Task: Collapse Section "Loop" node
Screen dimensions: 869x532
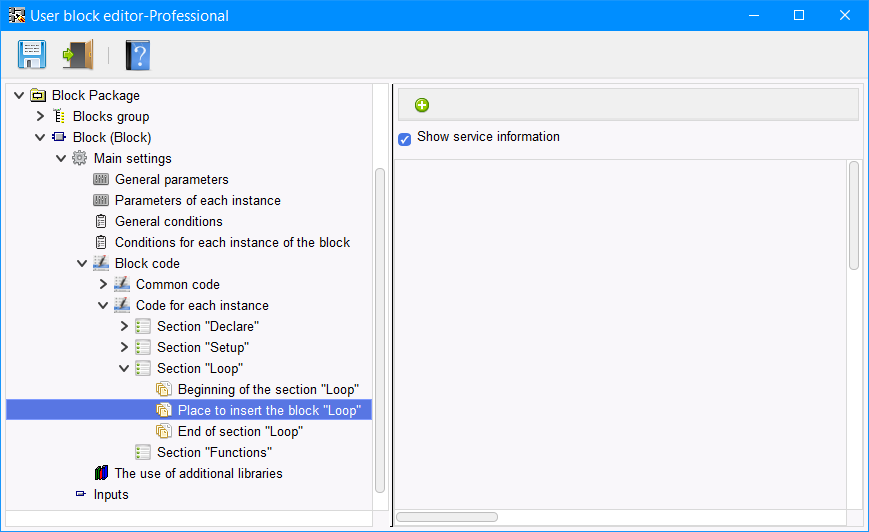Action: [x=124, y=368]
